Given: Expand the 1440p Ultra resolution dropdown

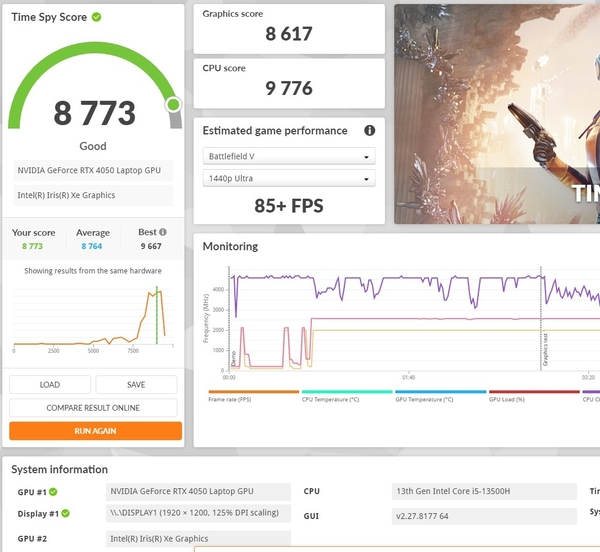Looking at the screenshot, I should 289,178.
